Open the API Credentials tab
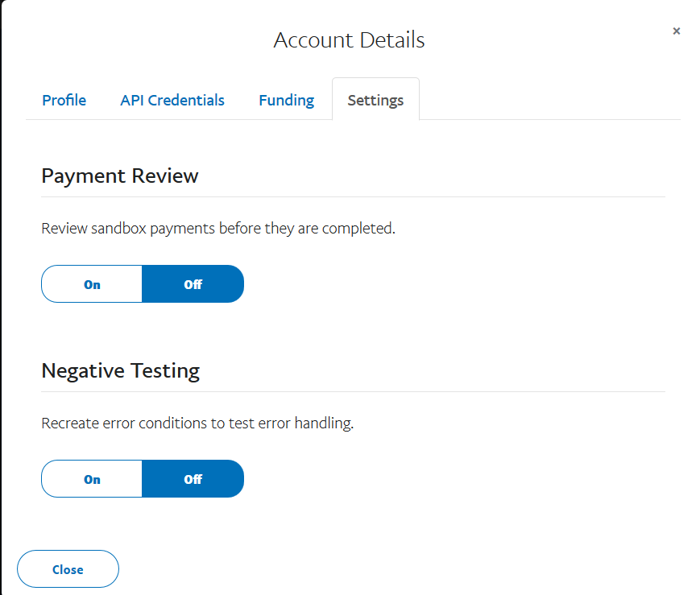Image resolution: width=700 pixels, height=595 pixels. [x=172, y=101]
